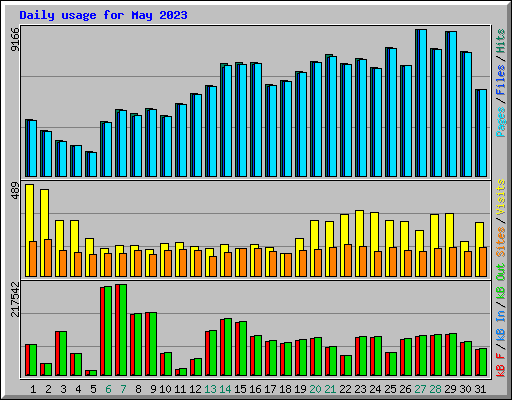The width and height of the screenshot is (512, 400).
Task: Select day 26 on the x-axis
Action: pos(405,389)
